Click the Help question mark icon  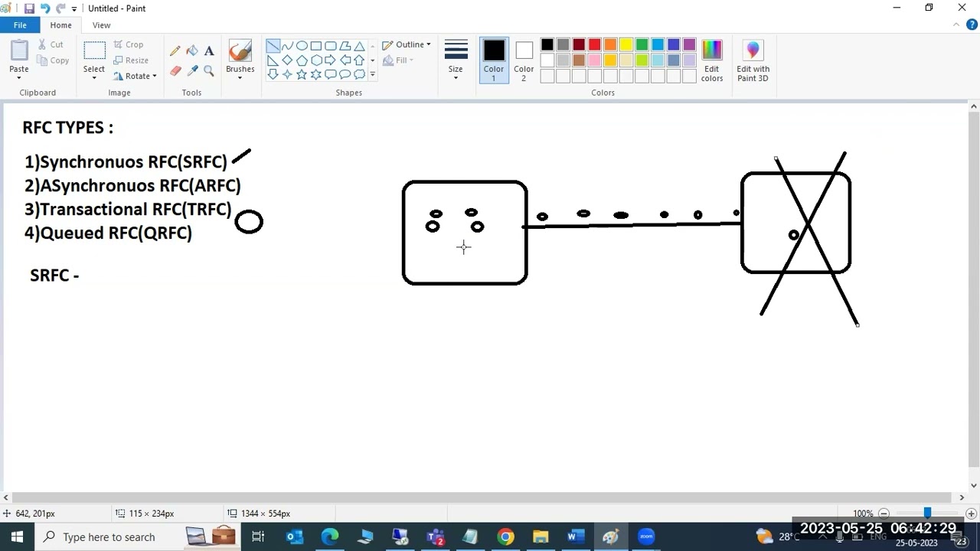click(972, 25)
